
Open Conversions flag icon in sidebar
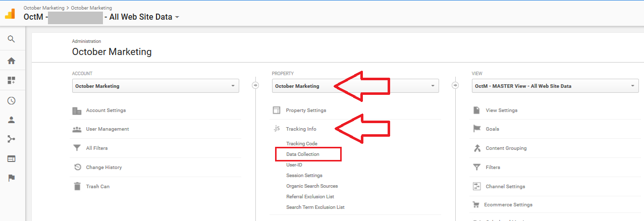tap(11, 178)
